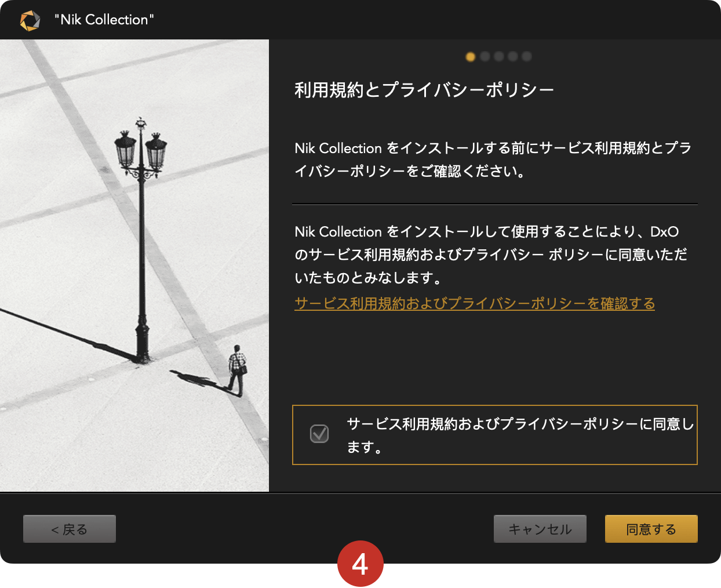This screenshot has width=721, height=588.
Task: Open the サービス利用規約およびプライバシーポリシーを確認する link
Action: (x=475, y=303)
